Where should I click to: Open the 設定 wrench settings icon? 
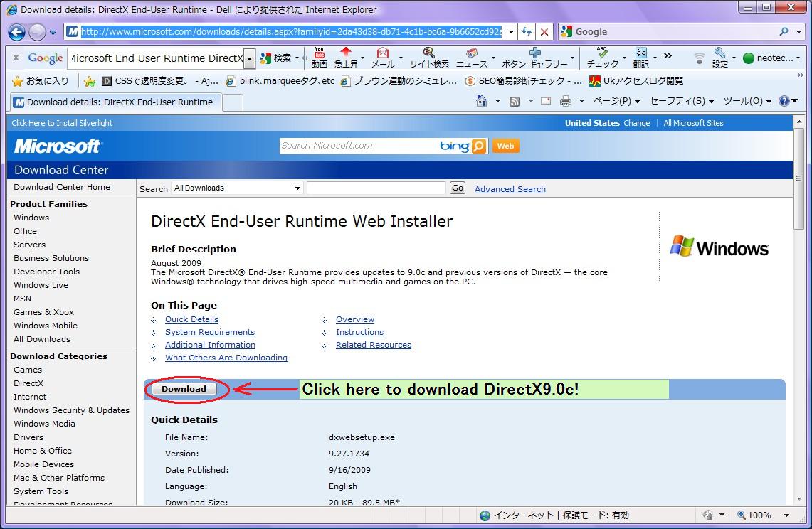(x=719, y=58)
